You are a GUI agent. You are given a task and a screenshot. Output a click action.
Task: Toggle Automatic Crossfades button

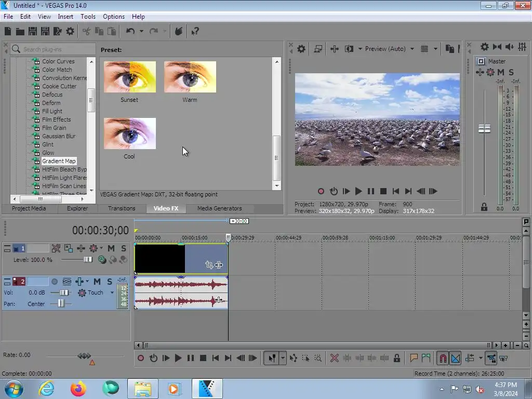pos(455,358)
